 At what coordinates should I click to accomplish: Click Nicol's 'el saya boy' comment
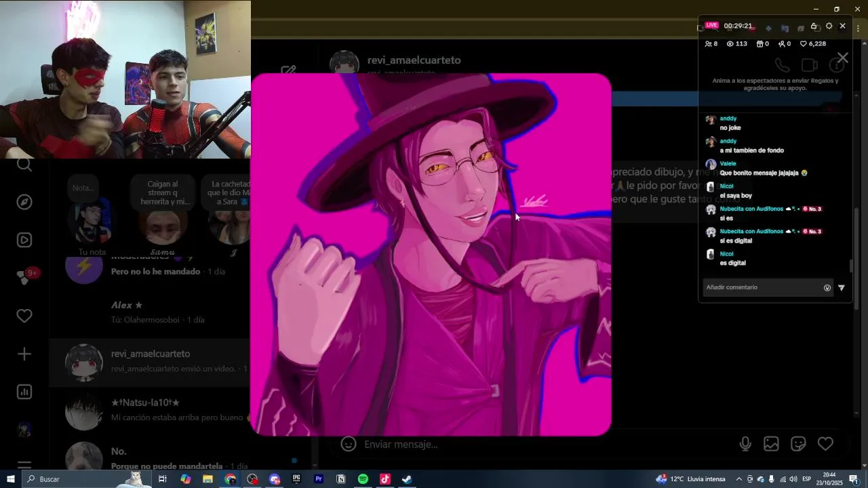pos(736,195)
